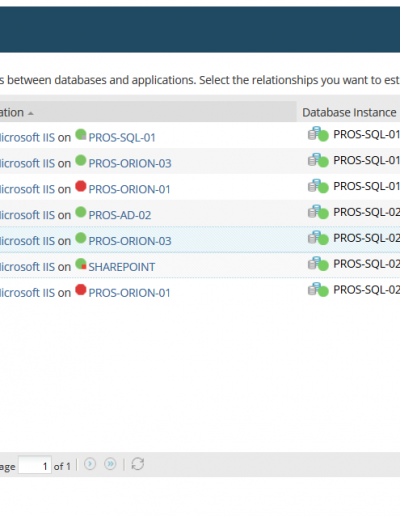Jump to last page double-arrow icon
The image size is (400, 516).
point(110,464)
